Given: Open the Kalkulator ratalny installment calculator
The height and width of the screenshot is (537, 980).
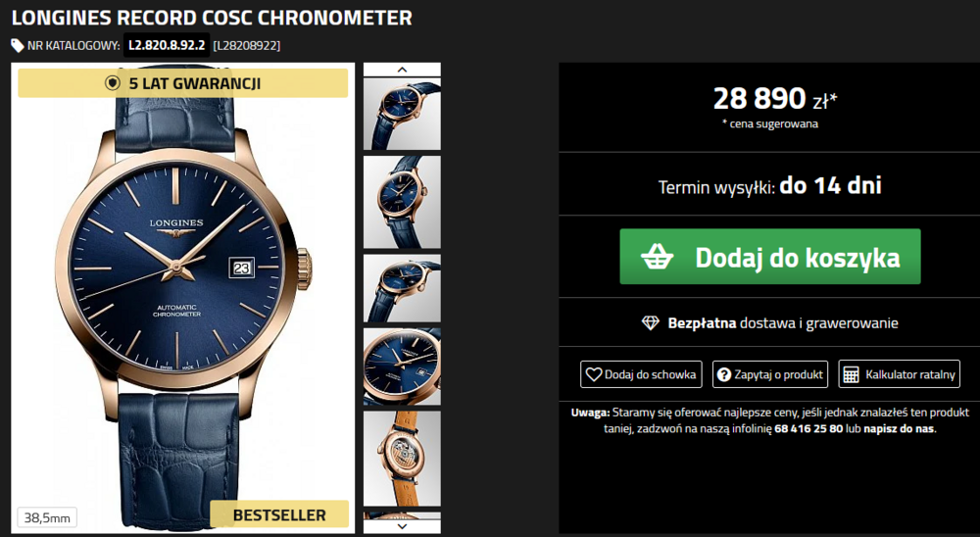Looking at the screenshot, I should coord(899,374).
